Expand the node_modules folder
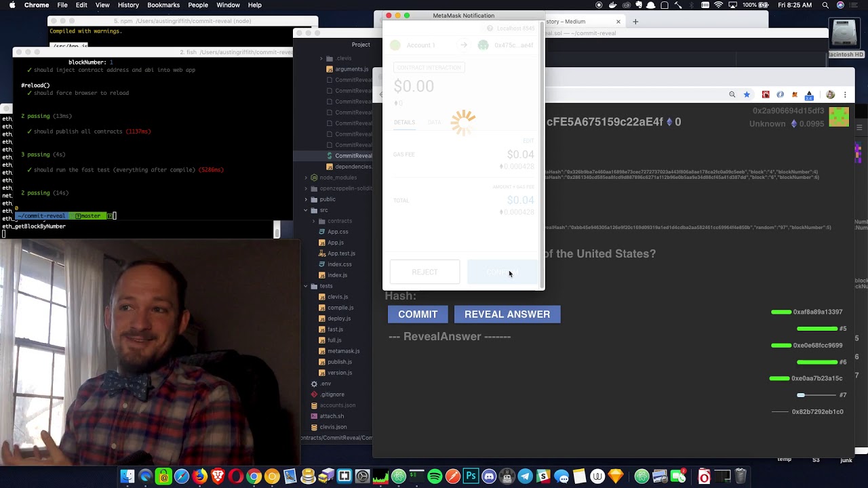Viewport: 868px width, 488px height. click(305, 177)
